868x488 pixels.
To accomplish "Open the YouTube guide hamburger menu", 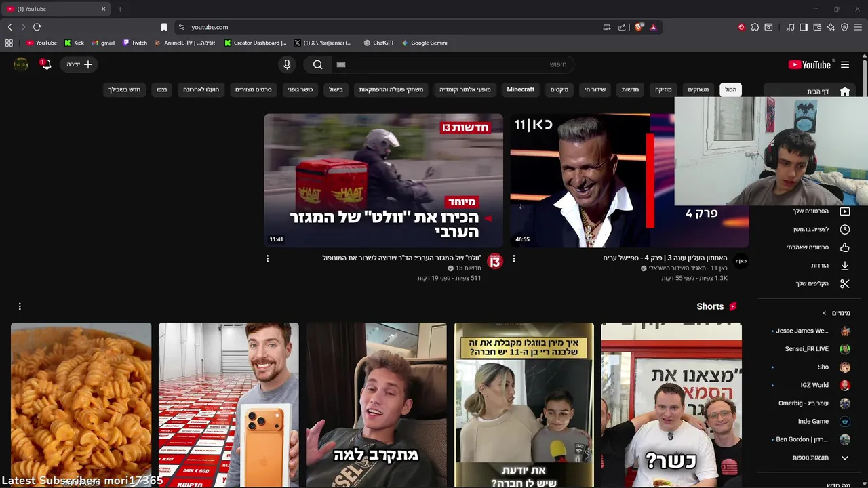I will (845, 64).
